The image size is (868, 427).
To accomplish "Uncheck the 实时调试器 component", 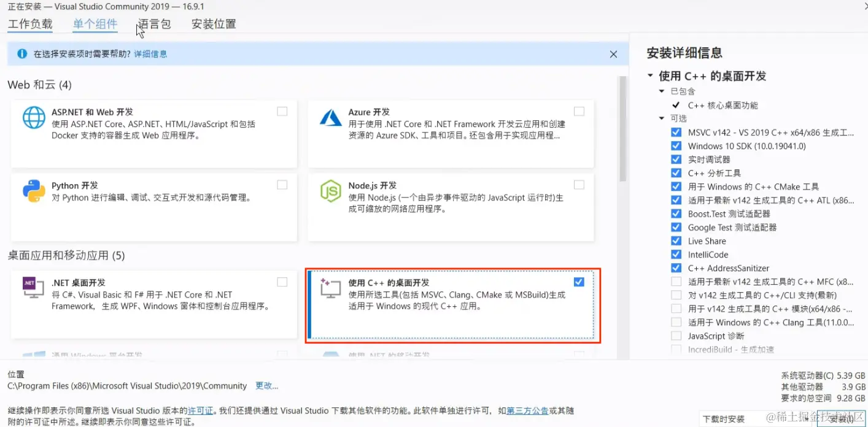I will [676, 160].
